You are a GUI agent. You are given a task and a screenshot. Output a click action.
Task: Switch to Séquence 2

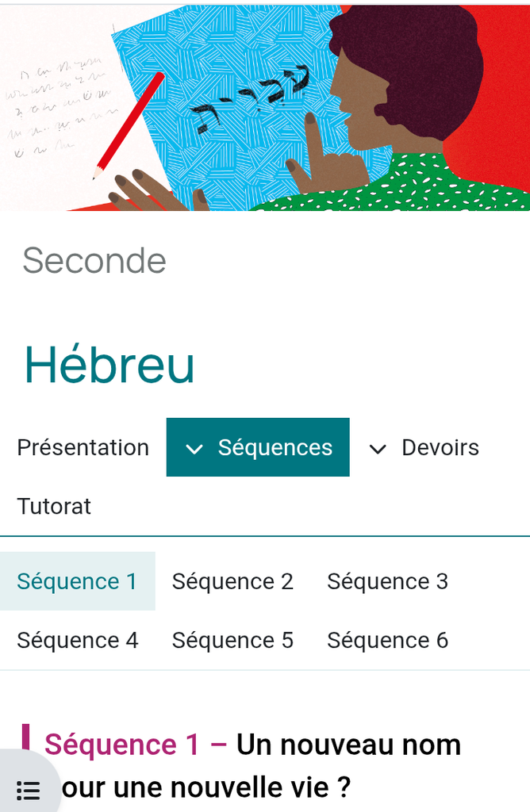(x=232, y=581)
